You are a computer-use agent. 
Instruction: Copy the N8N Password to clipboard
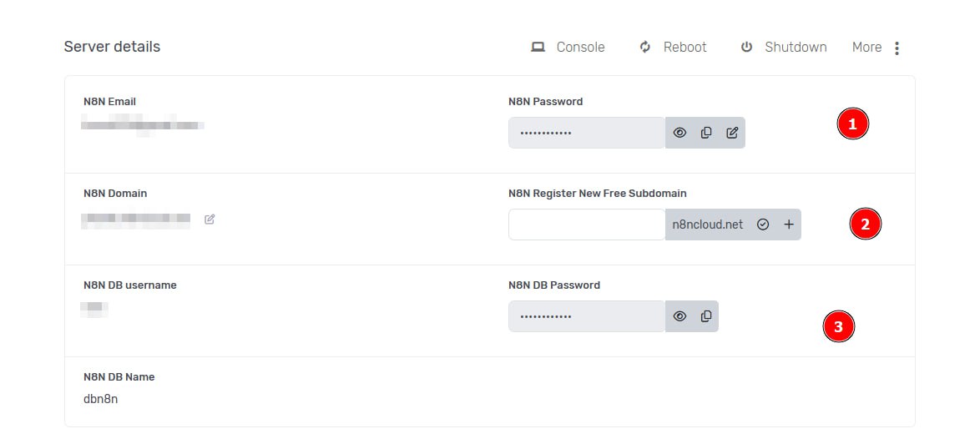tap(706, 133)
